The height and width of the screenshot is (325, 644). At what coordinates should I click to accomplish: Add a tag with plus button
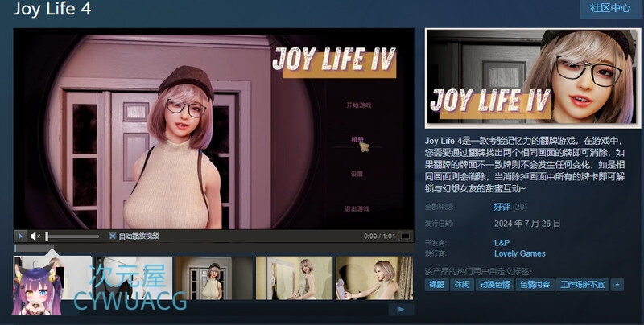pyautogui.click(x=617, y=285)
